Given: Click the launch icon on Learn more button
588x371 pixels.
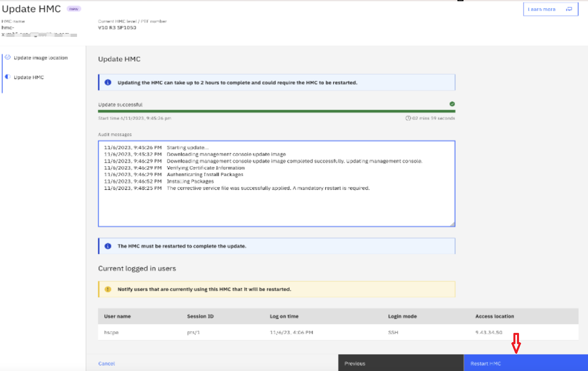Looking at the screenshot, I should 569,9.
